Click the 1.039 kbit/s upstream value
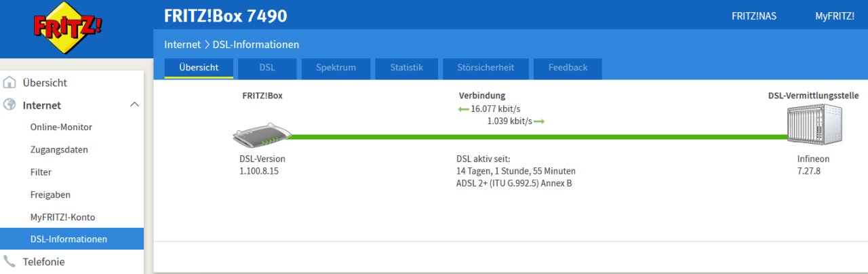The width and height of the screenshot is (868, 274). click(509, 121)
